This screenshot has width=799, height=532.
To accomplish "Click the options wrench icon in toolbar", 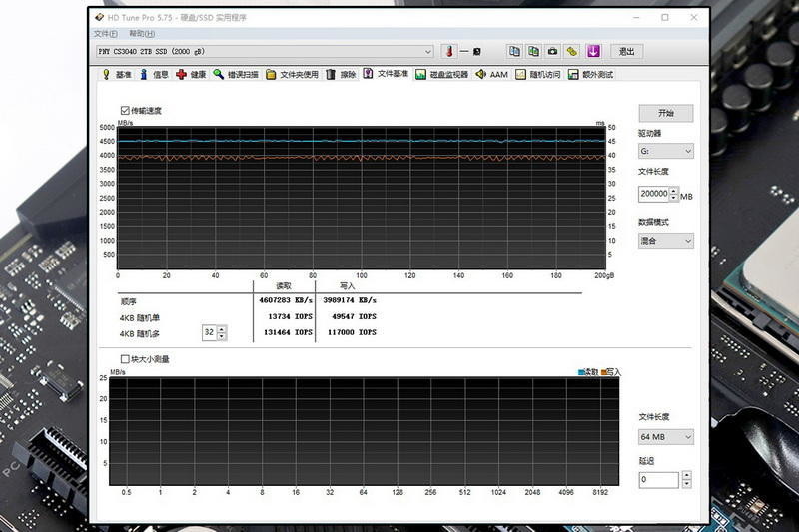I will click(x=572, y=52).
